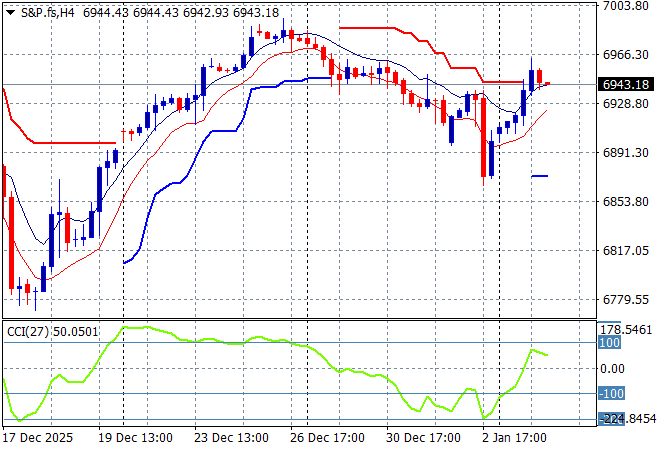Select the CCI -100 level tag
The width and height of the screenshot is (660, 450).
tap(611, 394)
